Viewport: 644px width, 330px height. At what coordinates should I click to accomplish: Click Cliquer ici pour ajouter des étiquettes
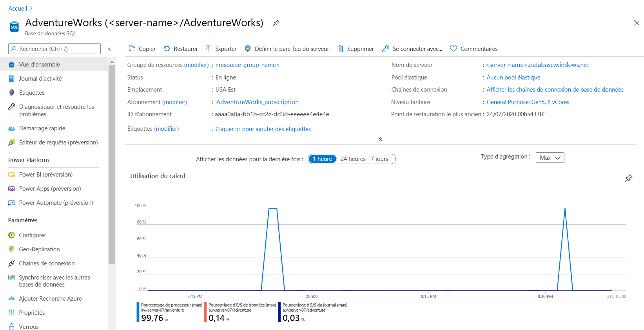click(263, 129)
